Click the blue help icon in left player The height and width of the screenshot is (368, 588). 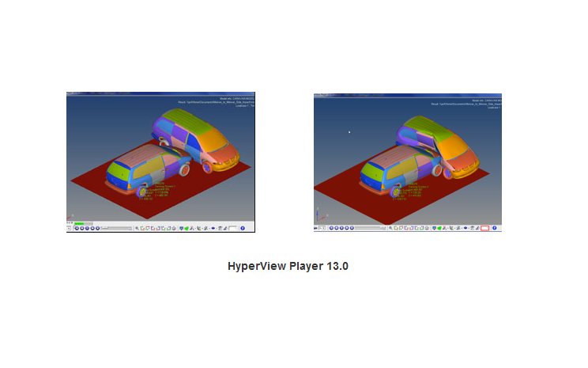tap(243, 228)
